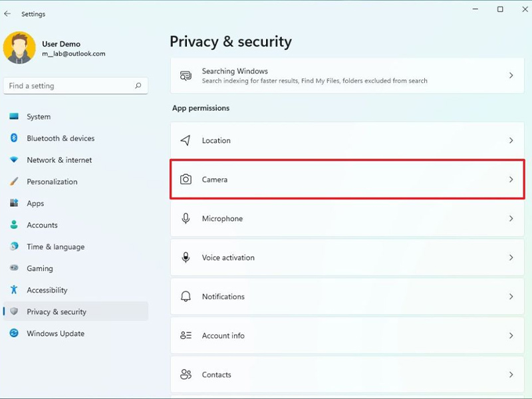Image resolution: width=532 pixels, height=399 pixels.
Task: Click the Camera icon
Action: point(186,179)
